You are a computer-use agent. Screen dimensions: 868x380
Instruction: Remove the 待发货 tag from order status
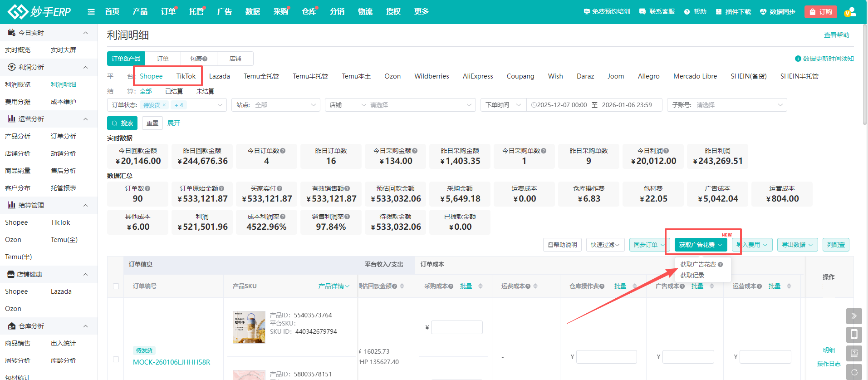(164, 105)
